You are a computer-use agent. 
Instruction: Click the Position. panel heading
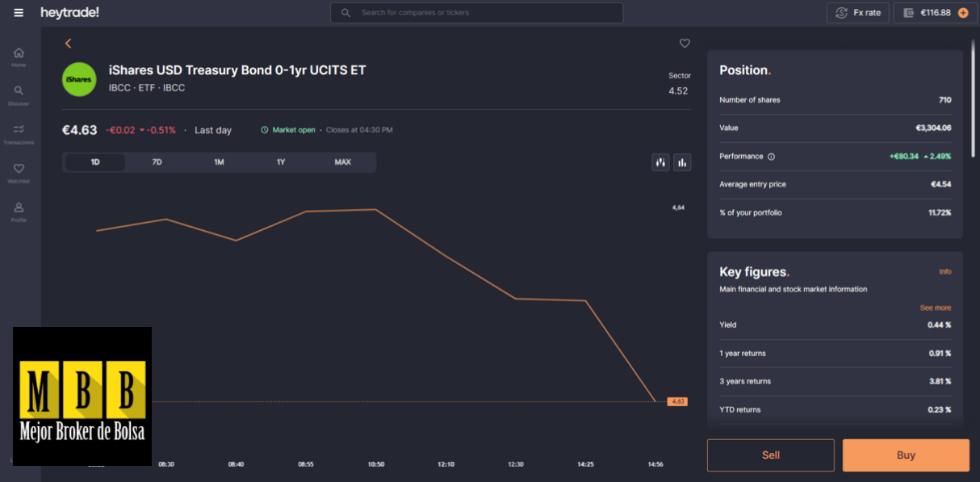(x=745, y=70)
